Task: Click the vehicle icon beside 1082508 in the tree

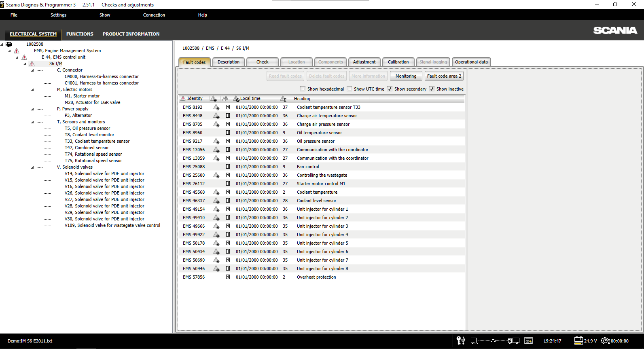Action: 9,44
